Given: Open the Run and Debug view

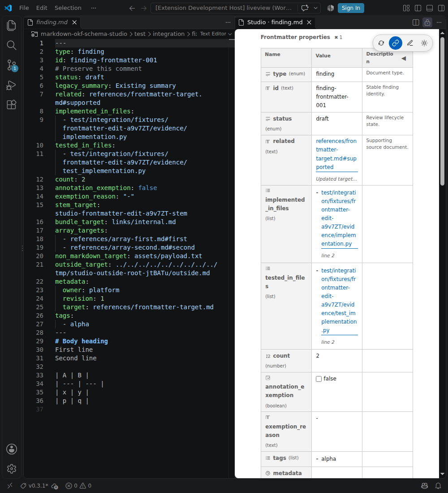Looking at the screenshot, I should coord(11,85).
